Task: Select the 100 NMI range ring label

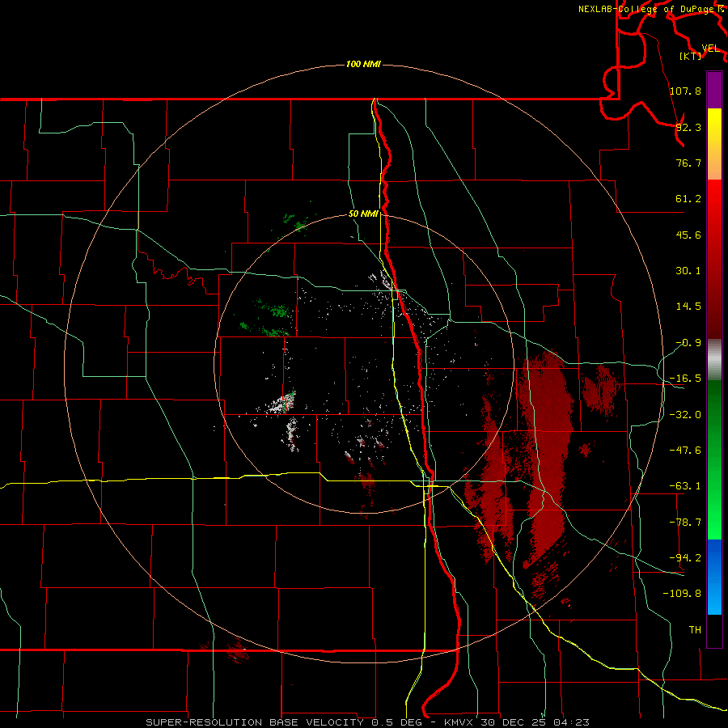Action: (363, 64)
